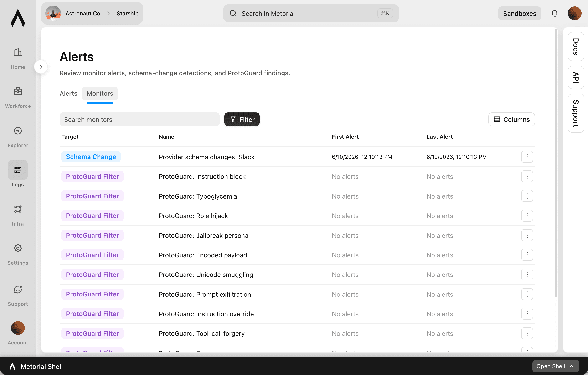Click the Astronaut Co organization avatar

(53, 14)
